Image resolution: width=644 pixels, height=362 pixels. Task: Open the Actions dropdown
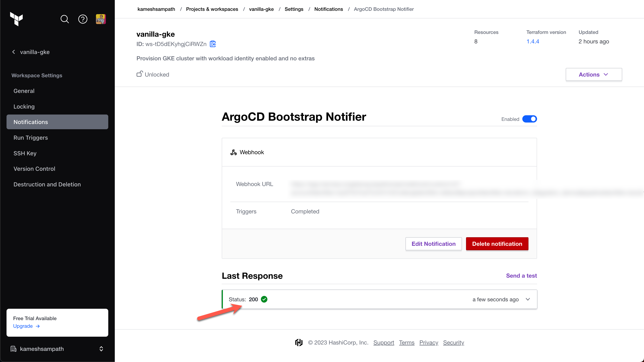pyautogui.click(x=594, y=74)
